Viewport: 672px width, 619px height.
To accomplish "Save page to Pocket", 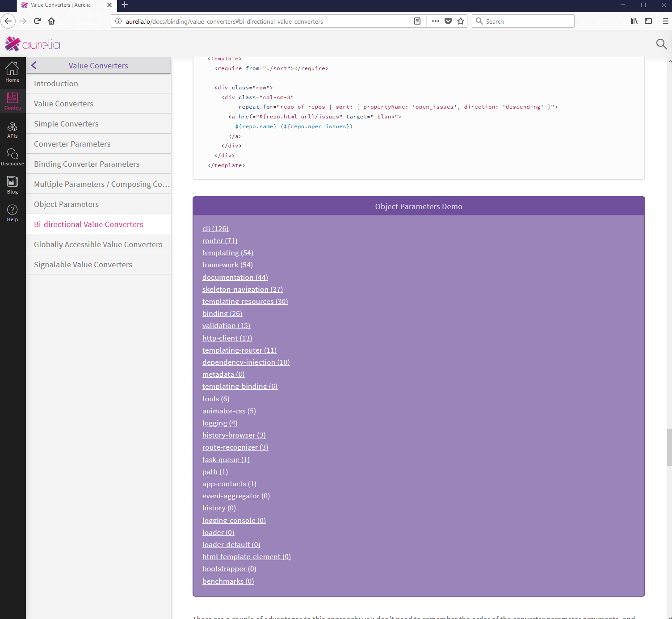I will point(448,21).
